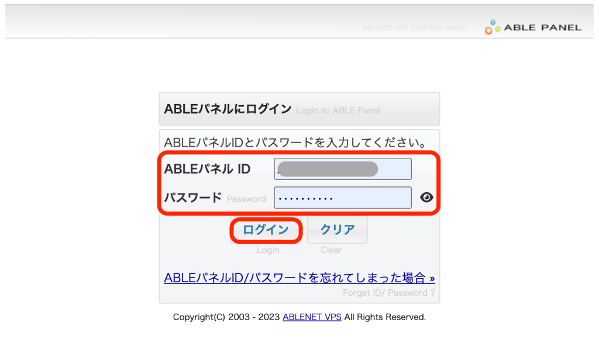599x364 pixels.
Task: Show password using the eye icon
Action: pos(426,197)
